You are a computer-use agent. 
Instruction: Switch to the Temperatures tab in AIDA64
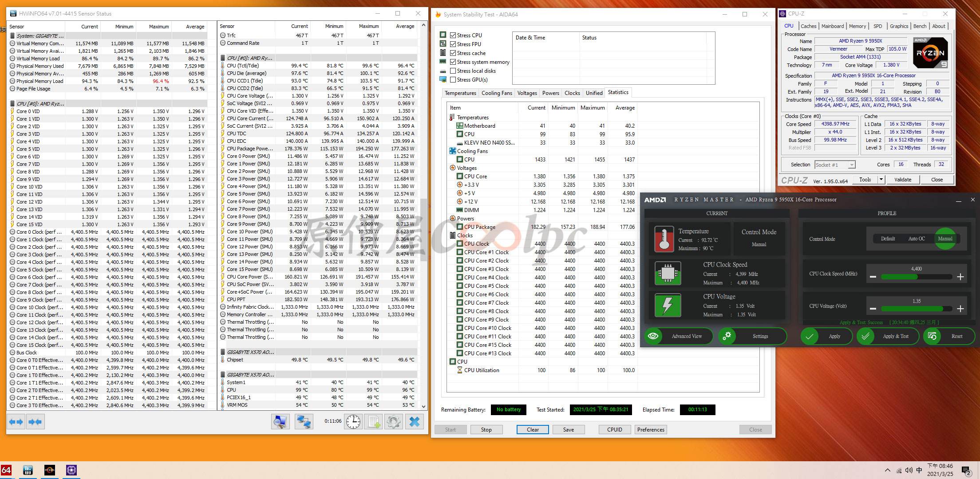click(460, 93)
